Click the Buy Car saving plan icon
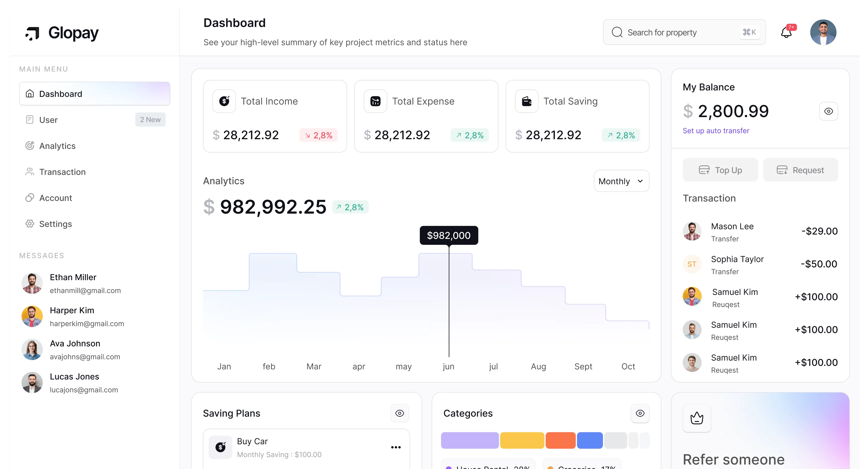868x469 pixels. tap(221, 447)
